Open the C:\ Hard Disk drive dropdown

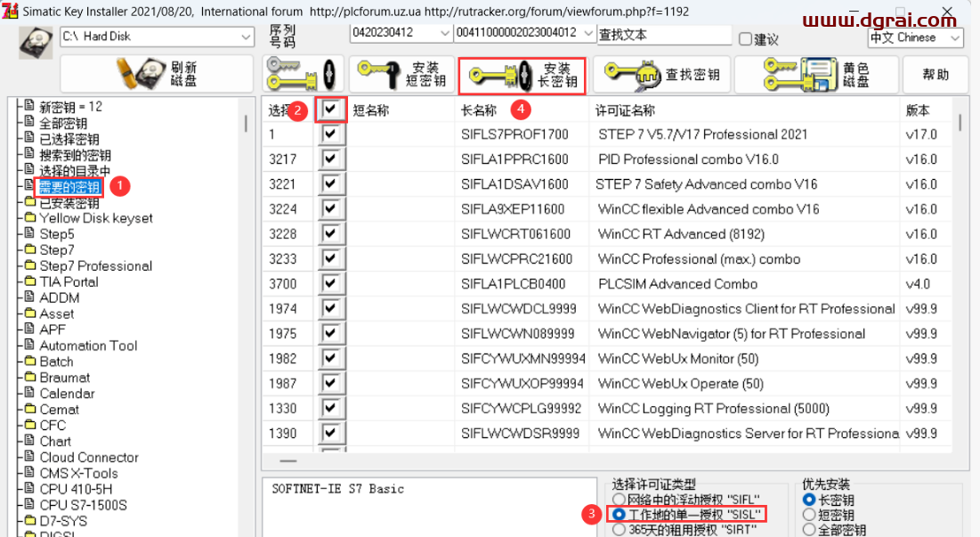[246, 37]
